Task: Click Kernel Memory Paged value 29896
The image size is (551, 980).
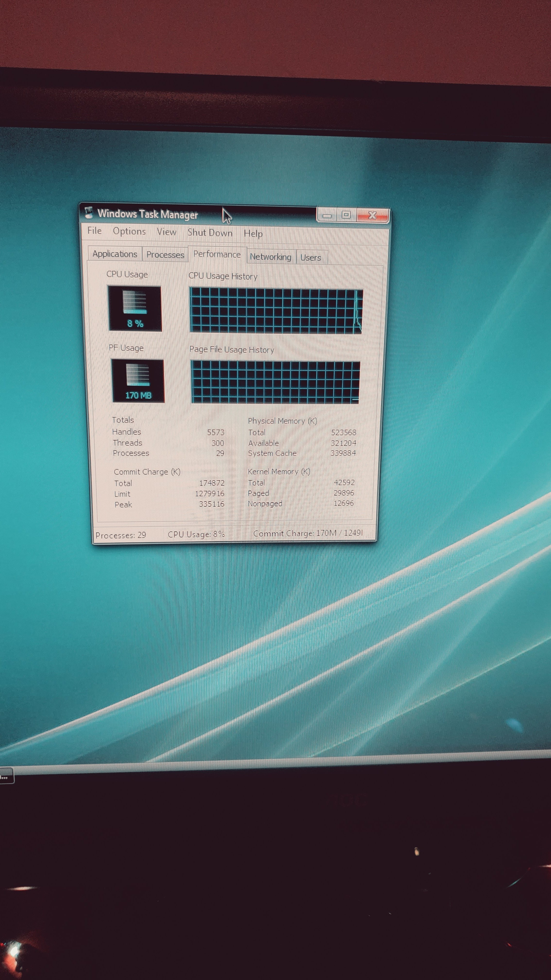Action: click(x=344, y=493)
